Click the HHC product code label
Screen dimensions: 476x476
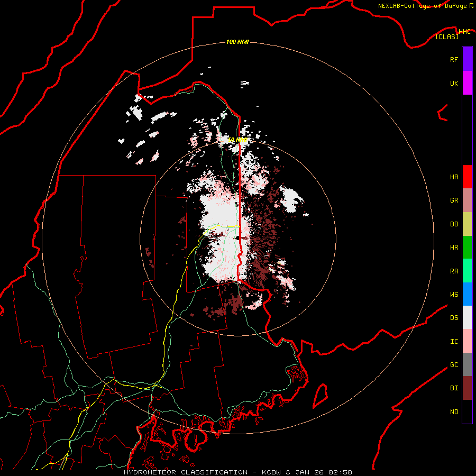464,32
